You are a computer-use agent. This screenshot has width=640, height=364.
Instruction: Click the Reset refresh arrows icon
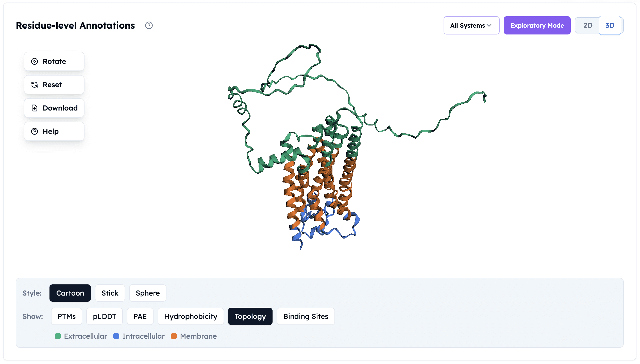35,85
